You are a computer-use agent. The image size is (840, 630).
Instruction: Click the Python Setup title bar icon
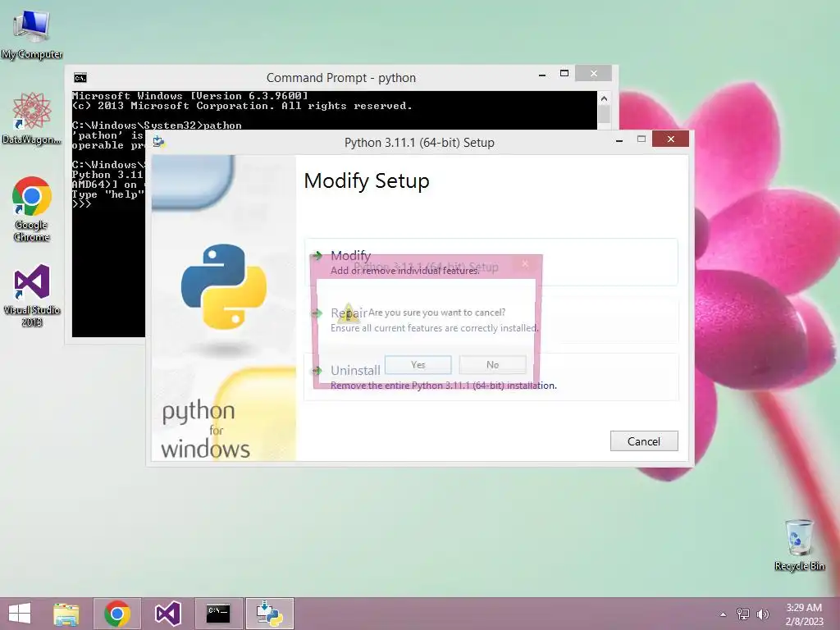pos(159,142)
